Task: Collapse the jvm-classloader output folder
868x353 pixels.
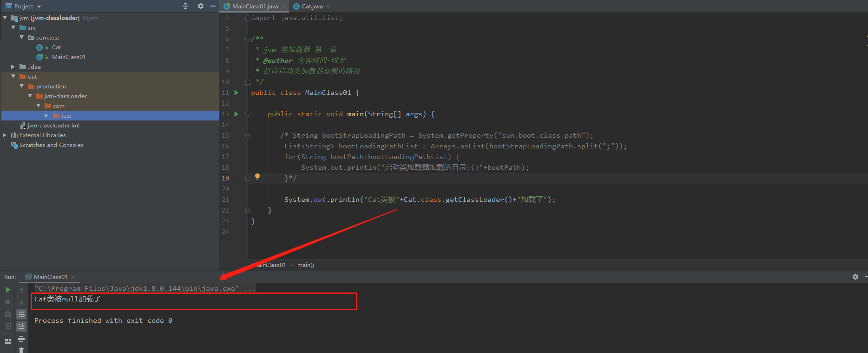Action: 30,96
